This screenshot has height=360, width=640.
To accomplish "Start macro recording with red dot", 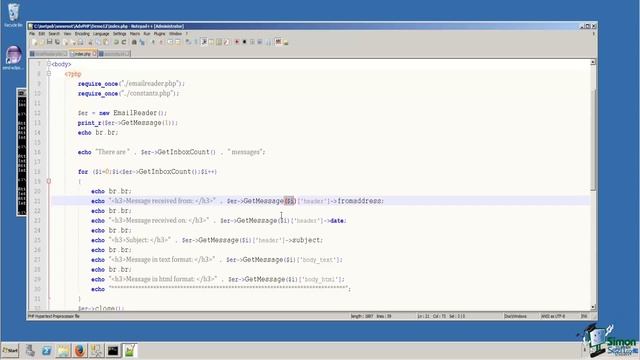I will point(236,42).
